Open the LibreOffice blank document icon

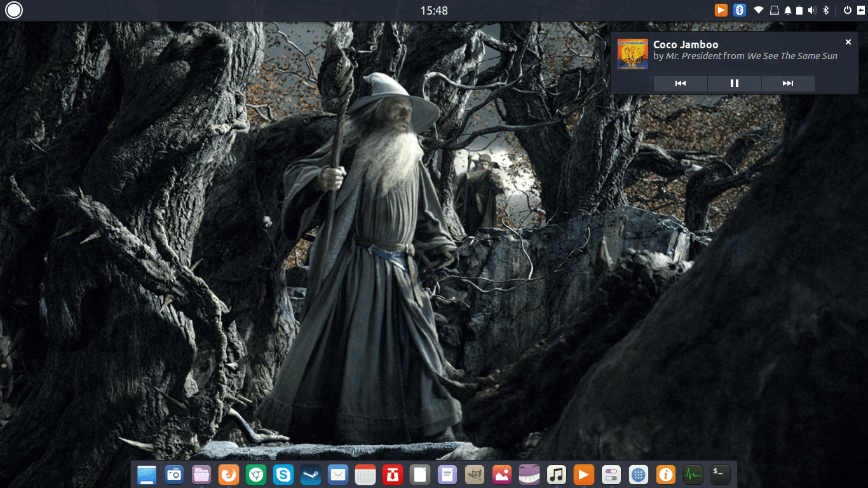coord(420,475)
